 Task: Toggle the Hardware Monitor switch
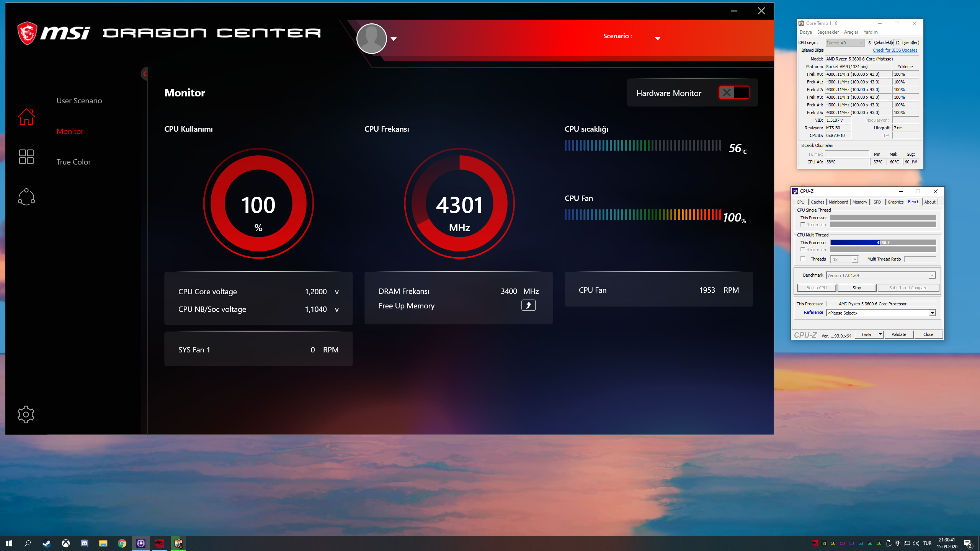tap(734, 93)
